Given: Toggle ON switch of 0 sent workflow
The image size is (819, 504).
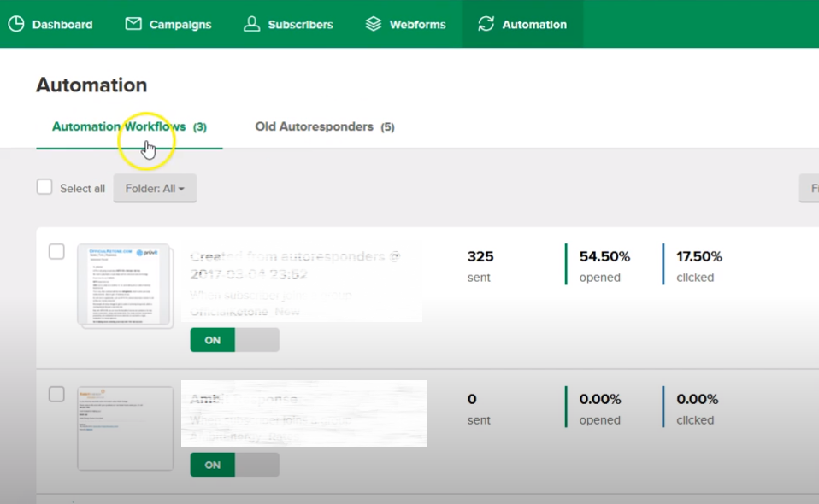Looking at the screenshot, I should [234, 465].
